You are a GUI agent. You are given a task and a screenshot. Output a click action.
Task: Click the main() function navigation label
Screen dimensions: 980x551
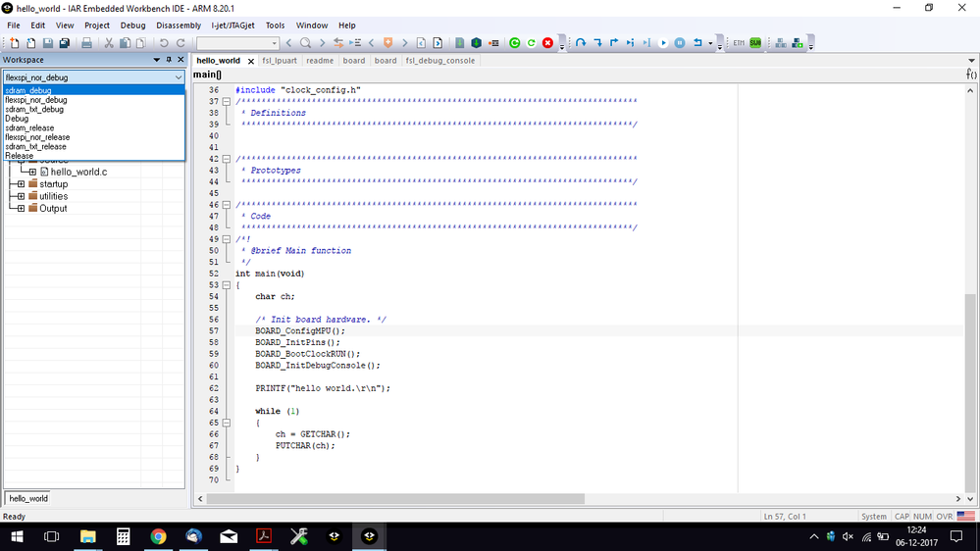[207, 75]
